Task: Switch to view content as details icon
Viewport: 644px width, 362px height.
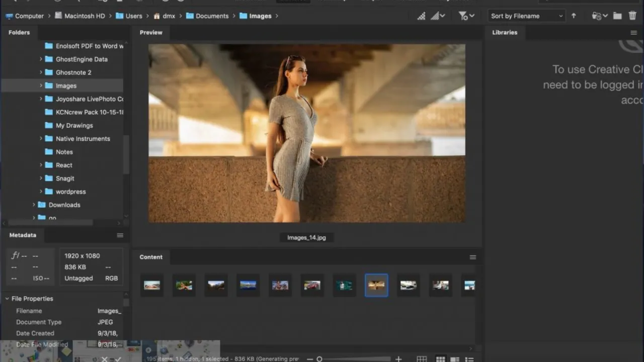Action: point(455,359)
